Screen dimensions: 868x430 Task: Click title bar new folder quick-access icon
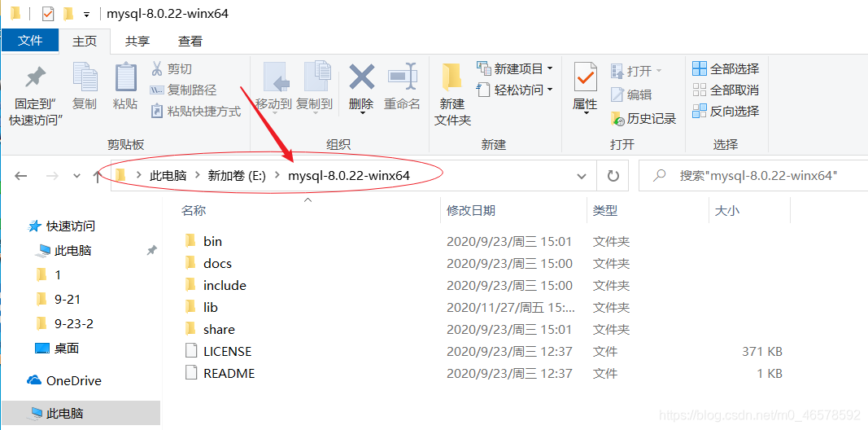point(68,13)
